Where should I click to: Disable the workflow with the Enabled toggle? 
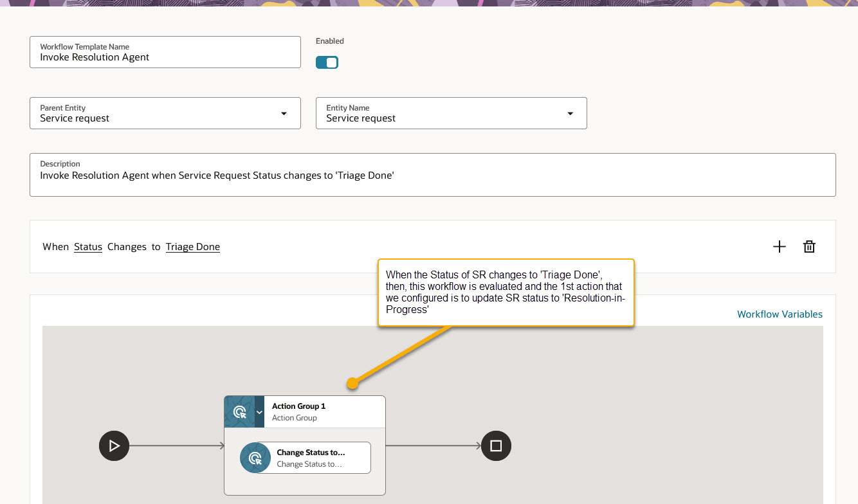(327, 62)
